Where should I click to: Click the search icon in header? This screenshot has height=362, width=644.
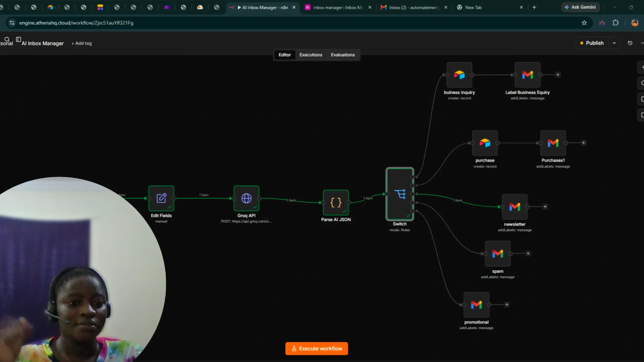(7, 39)
